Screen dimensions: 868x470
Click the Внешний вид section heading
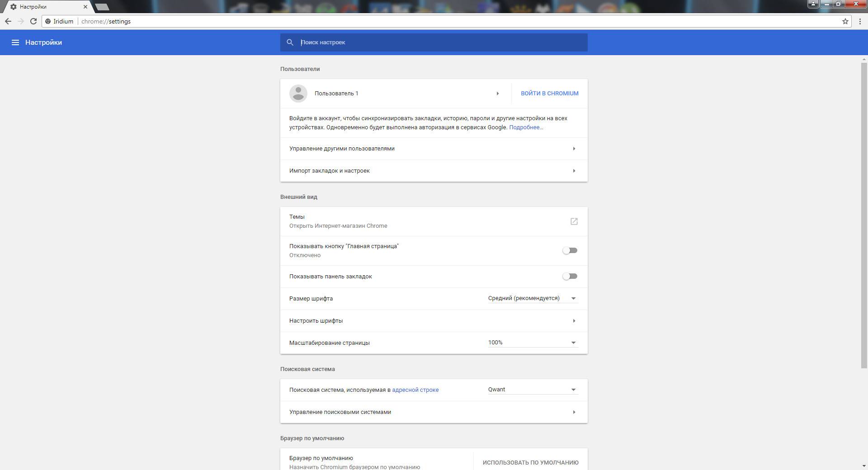299,197
